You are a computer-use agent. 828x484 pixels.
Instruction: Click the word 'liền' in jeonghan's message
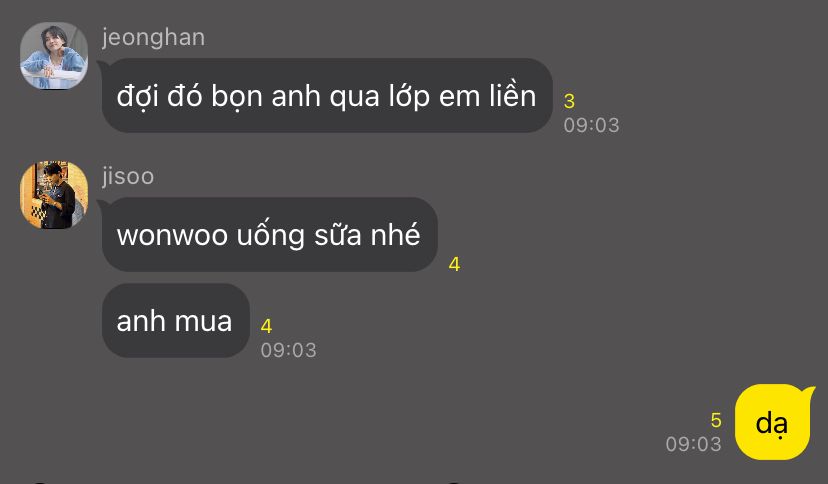click(x=512, y=96)
